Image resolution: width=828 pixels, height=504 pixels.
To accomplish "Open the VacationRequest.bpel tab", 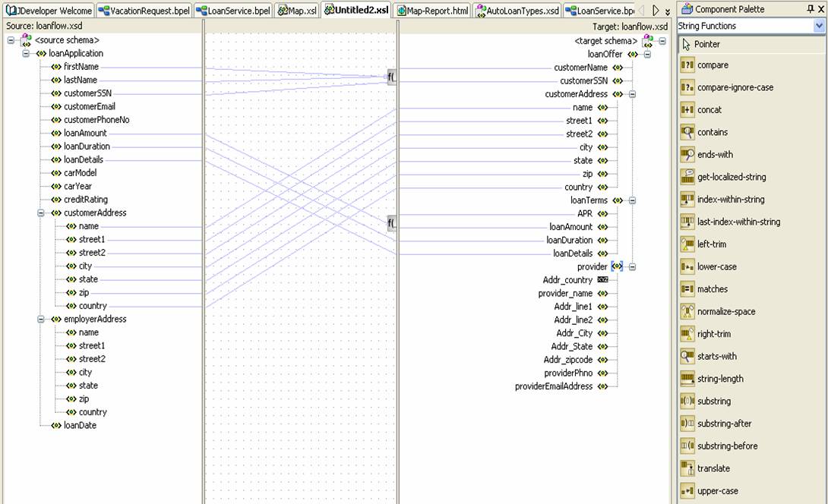I will coord(144,11).
